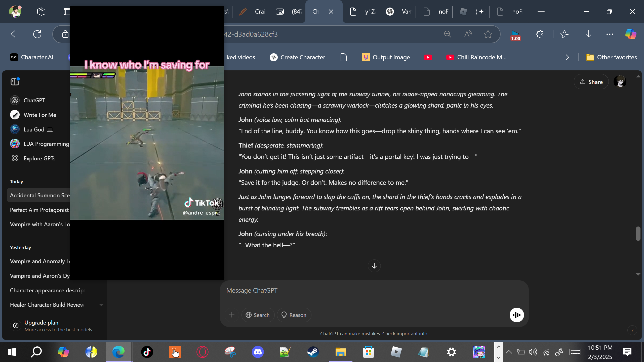This screenshot has width=644, height=362.
Task: Open the Chill Raincode bookmark
Action: 476,57
